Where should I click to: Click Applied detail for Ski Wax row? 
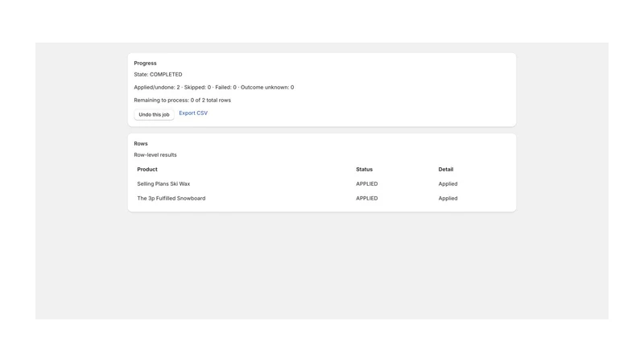click(x=448, y=184)
